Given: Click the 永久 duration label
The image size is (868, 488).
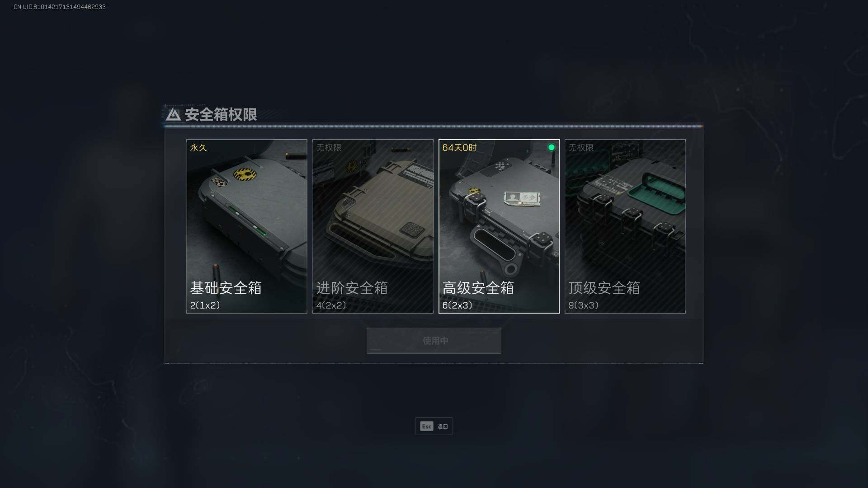Looking at the screenshot, I should [x=198, y=147].
